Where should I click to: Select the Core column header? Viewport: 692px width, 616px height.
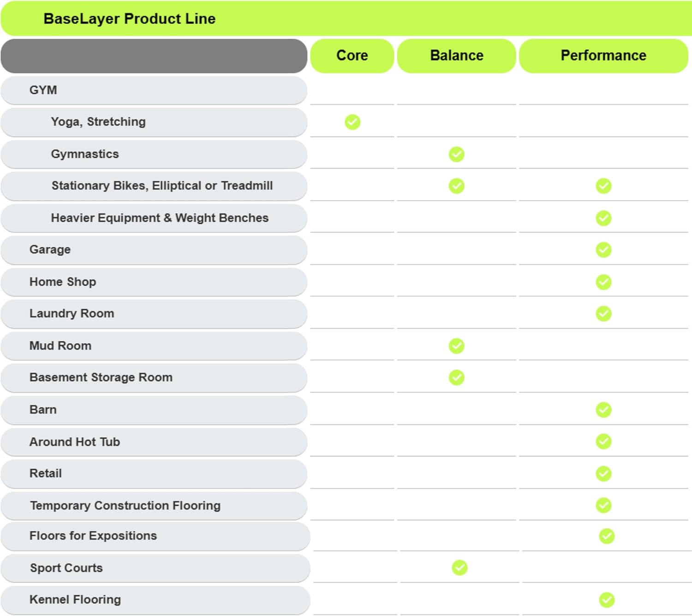[x=352, y=56]
